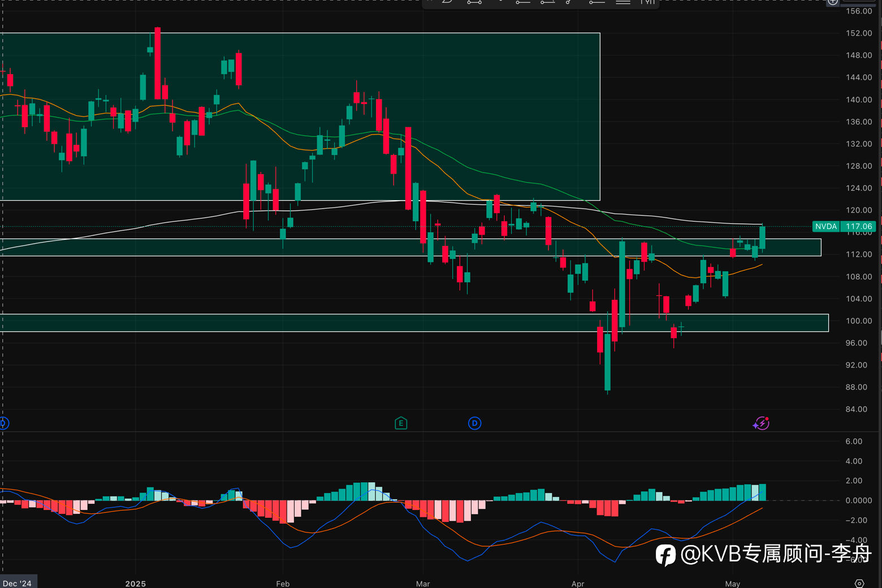882x588 pixels.
Task: Open the purple lightning event icon near May
Action: (762, 423)
